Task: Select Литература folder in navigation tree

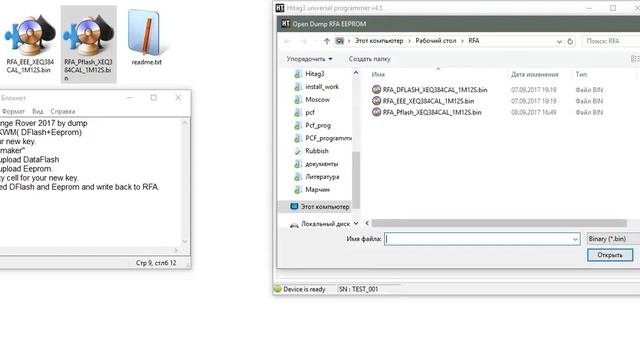Action: [x=322, y=177]
